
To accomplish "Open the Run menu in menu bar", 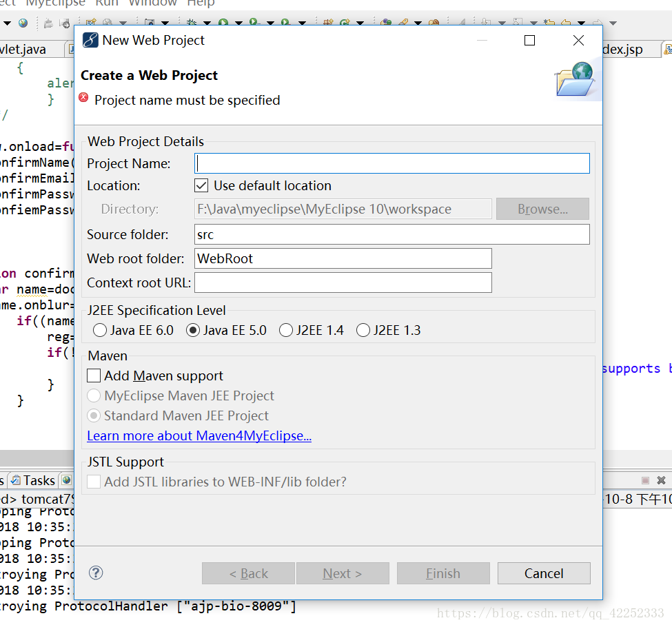I will [107, 3].
